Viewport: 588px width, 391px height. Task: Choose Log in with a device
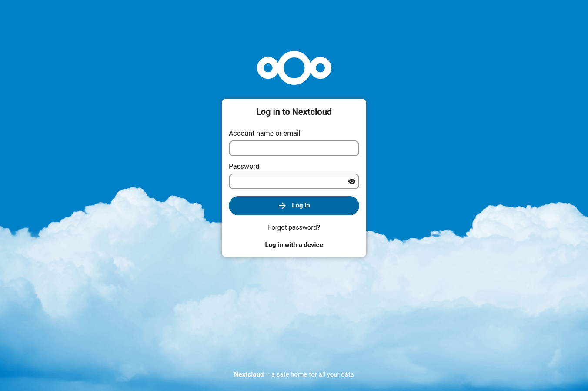pyautogui.click(x=294, y=245)
